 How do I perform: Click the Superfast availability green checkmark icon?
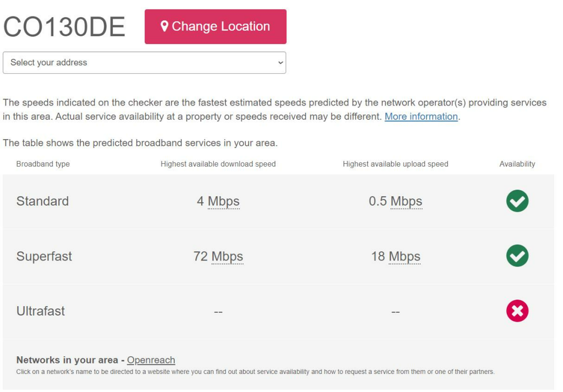click(x=517, y=256)
